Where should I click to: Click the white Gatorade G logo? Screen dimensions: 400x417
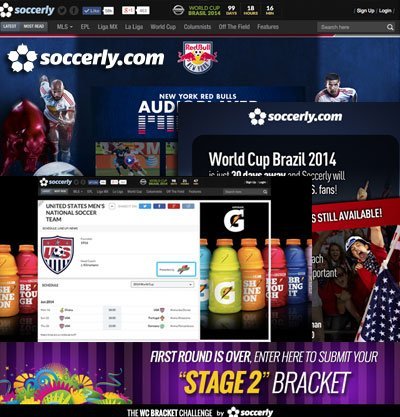point(234,220)
